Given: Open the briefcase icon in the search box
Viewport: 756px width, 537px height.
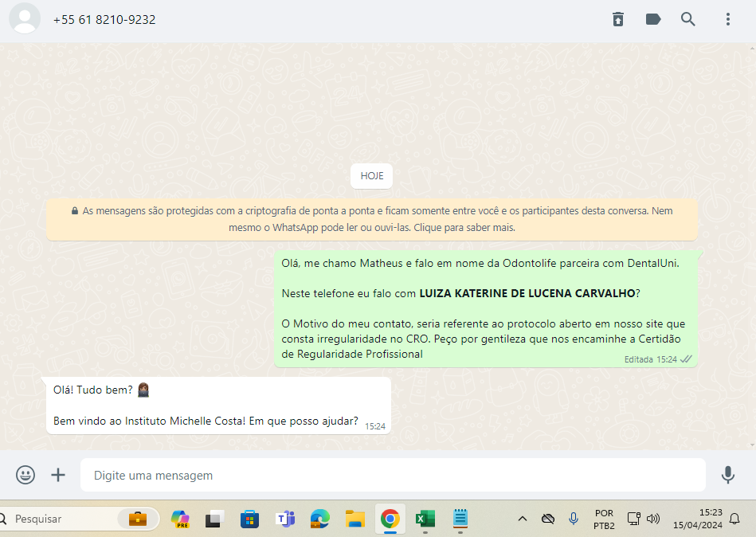Looking at the screenshot, I should pos(137,519).
